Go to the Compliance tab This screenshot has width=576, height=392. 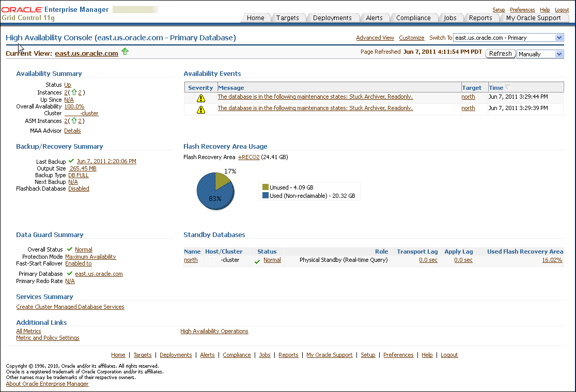pos(413,18)
